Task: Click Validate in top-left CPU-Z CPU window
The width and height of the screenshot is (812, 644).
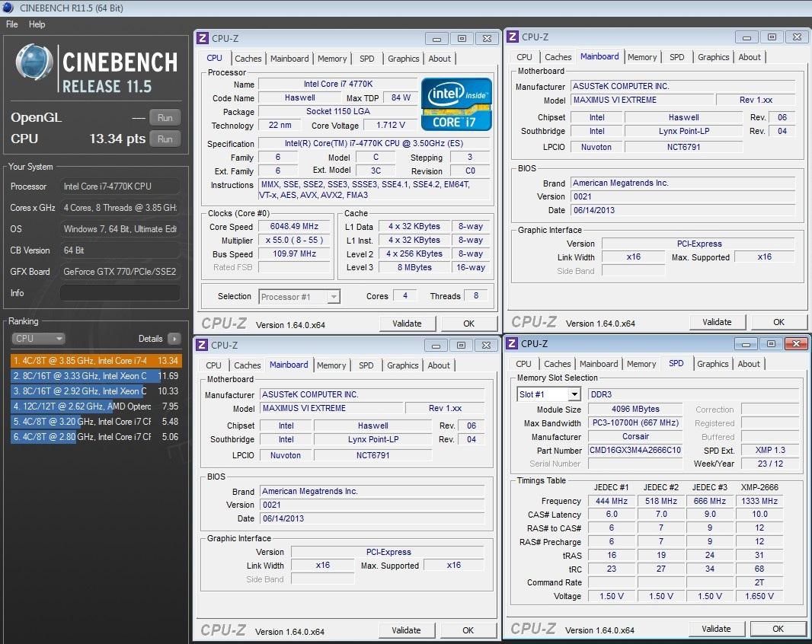Action: pyautogui.click(x=407, y=324)
